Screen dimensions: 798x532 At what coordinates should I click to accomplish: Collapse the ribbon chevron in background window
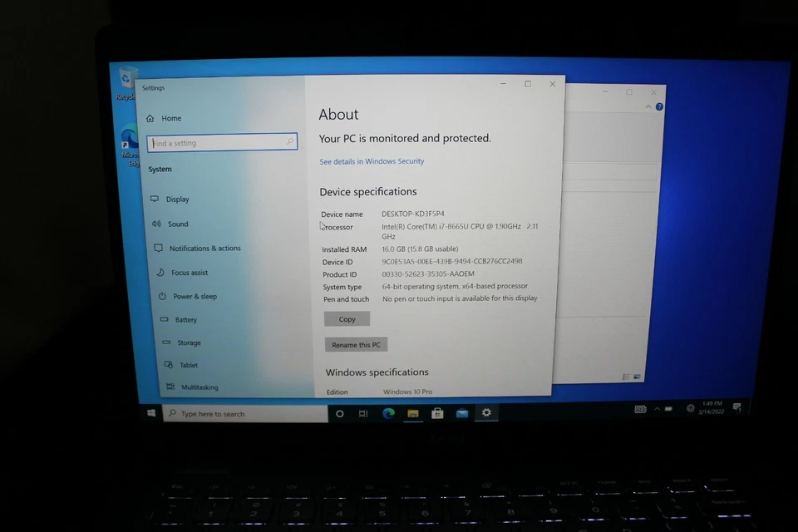click(648, 107)
